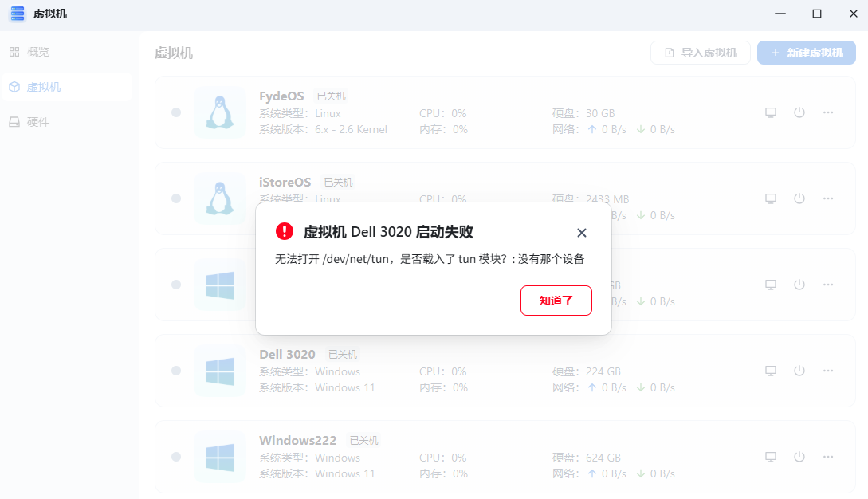This screenshot has width=868, height=499.
Task: Click the 新建虚拟机 button
Action: [x=807, y=53]
